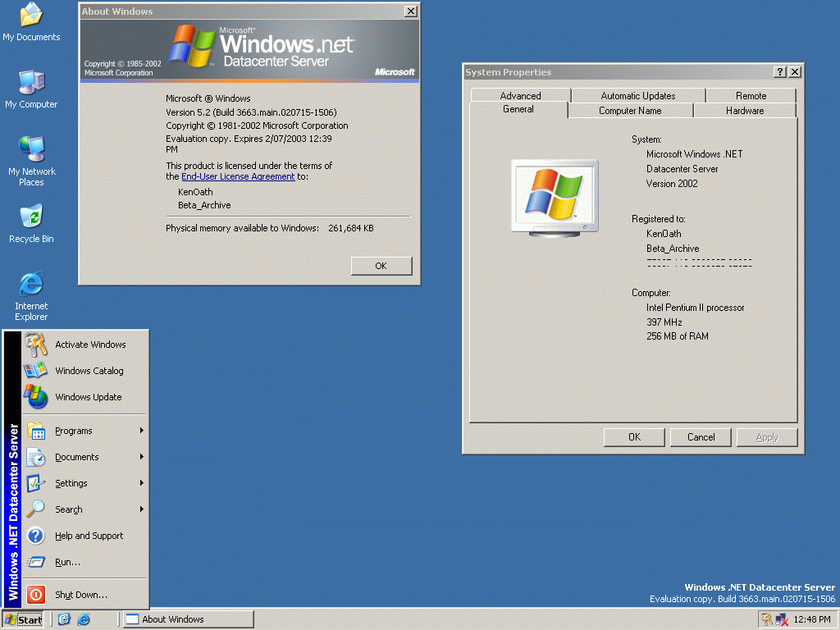840x630 pixels.
Task: Click the disconnected network tray icon
Action: click(x=781, y=619)
